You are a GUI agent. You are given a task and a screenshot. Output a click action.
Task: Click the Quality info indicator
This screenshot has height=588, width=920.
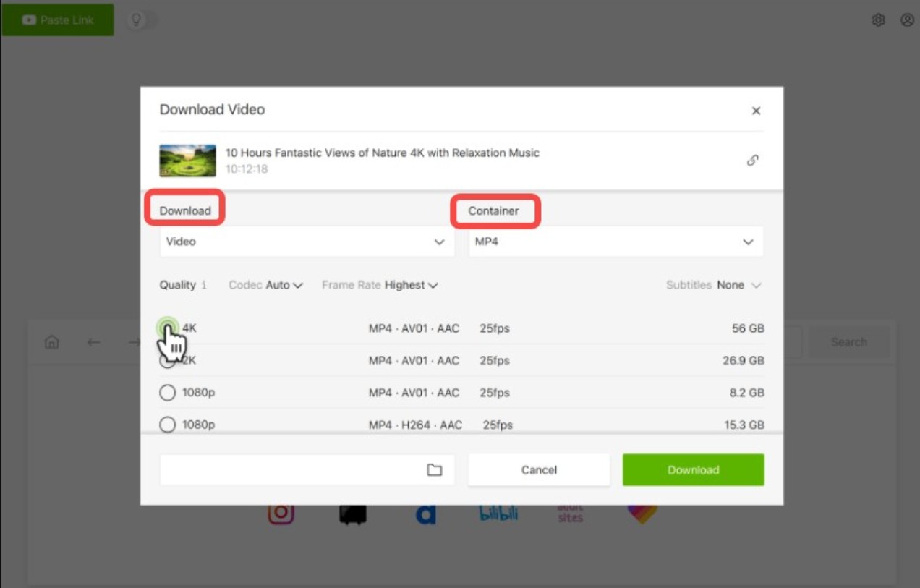click(204, 285)
